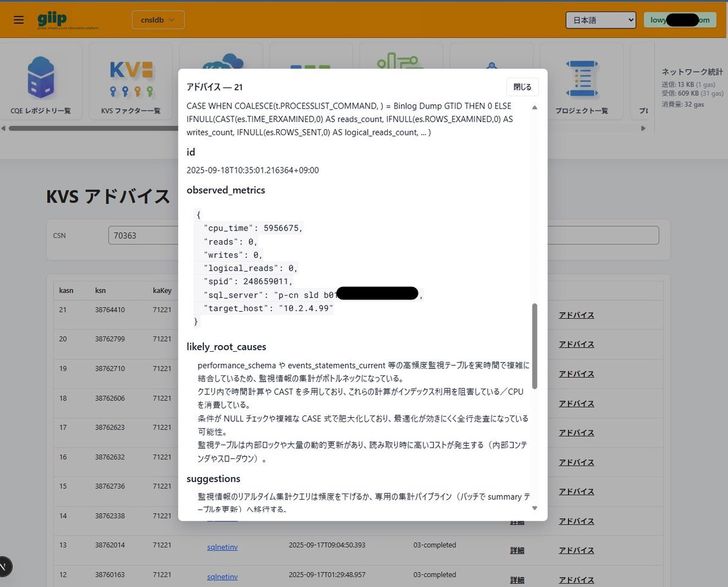Open 詳細 link for row 13
728x587 pixels.
517,550
